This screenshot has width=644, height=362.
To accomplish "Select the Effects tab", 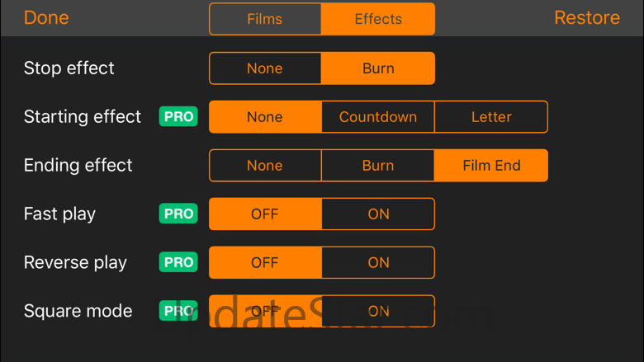I will 378,19.
